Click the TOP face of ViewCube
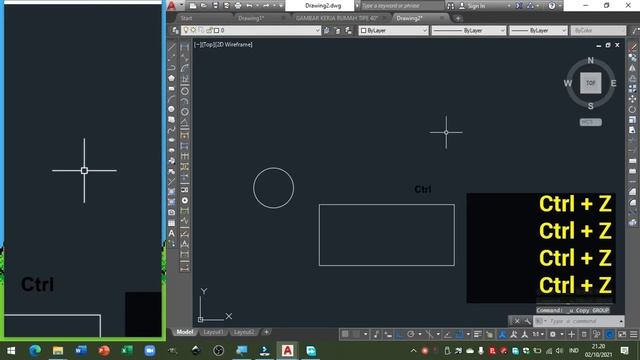Screen dimensions: 640x360 click(x=591, y=83)
